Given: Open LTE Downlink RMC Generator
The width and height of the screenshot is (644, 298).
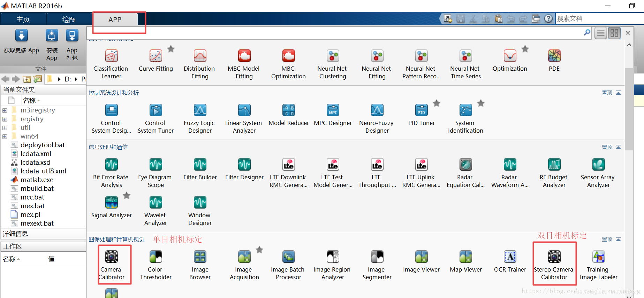Looking at the screenshot, I should [288, 173].
